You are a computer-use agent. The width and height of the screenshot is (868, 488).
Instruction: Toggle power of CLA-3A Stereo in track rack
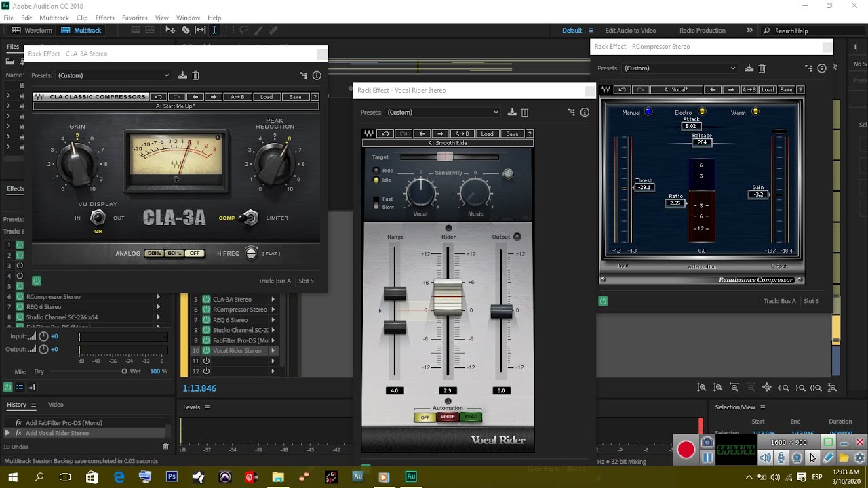[206, 299]
